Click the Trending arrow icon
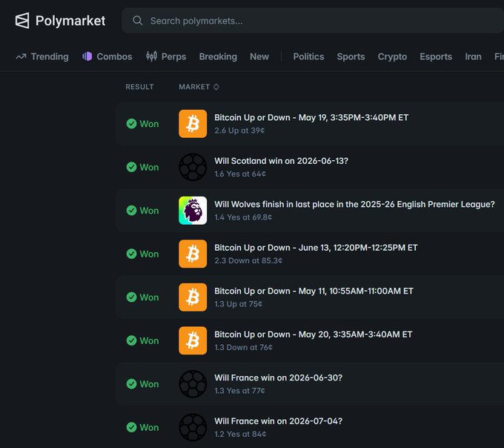Screen dimensions: 504x448 (x=21, y=56)
